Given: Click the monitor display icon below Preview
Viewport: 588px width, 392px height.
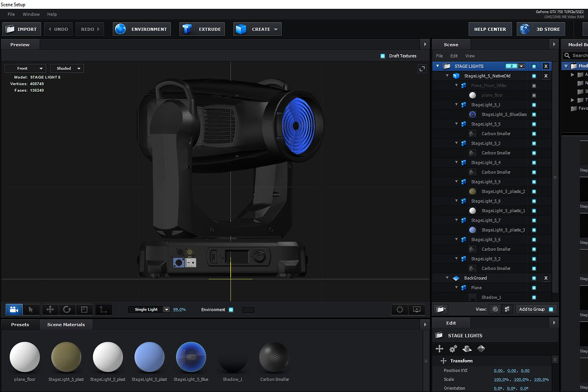Looking at the screenshot, I should (x=417, y=310).
